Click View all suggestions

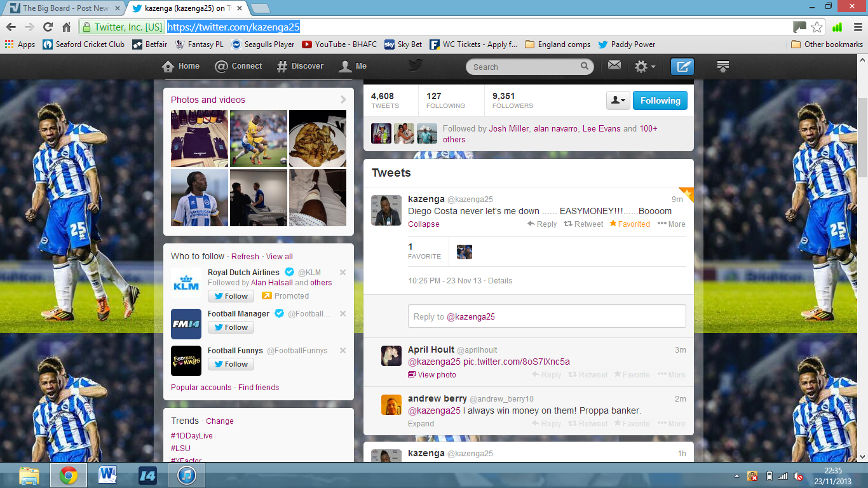280,257
